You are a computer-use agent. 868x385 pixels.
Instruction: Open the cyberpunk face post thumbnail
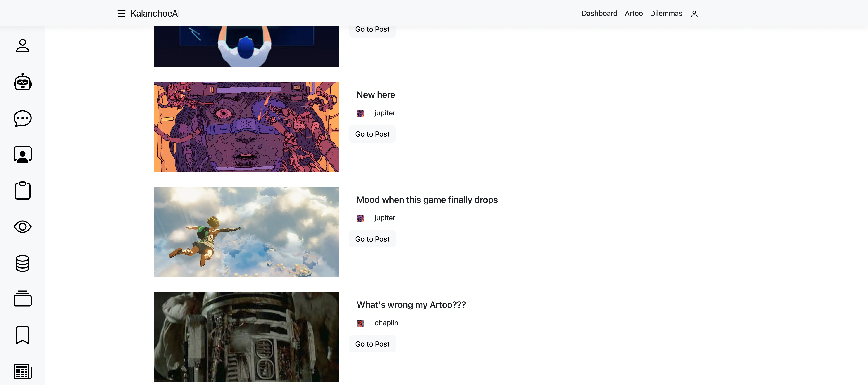[246, 127]
